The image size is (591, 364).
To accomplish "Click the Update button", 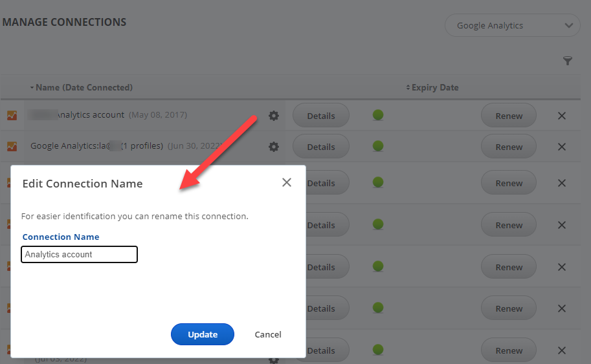I will [203, 334].
